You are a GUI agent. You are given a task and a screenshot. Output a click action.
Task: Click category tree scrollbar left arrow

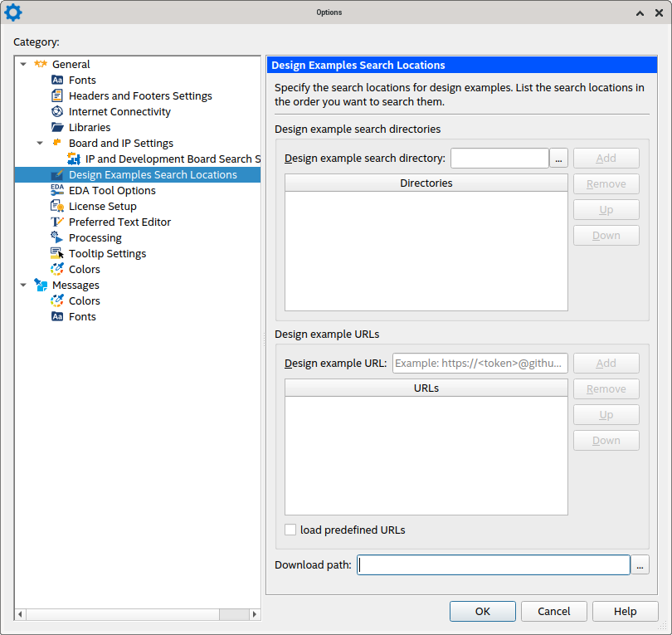click(20, 614)
